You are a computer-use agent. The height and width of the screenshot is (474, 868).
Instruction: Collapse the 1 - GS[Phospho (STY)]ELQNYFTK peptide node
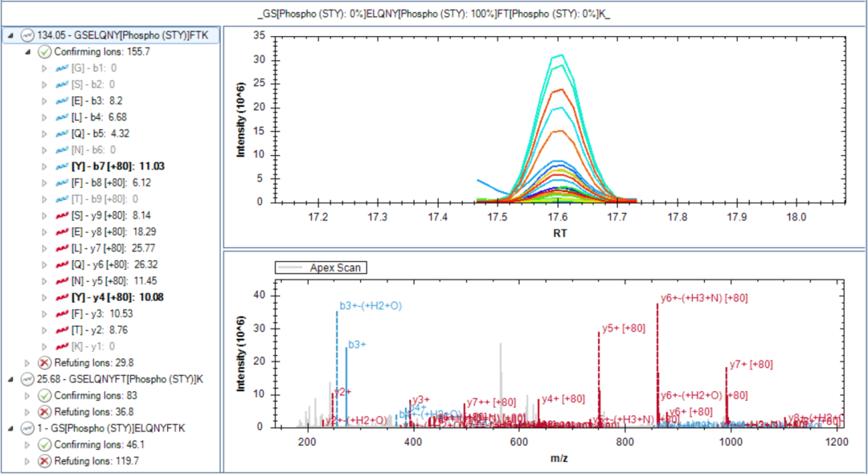tap(10, 429)
